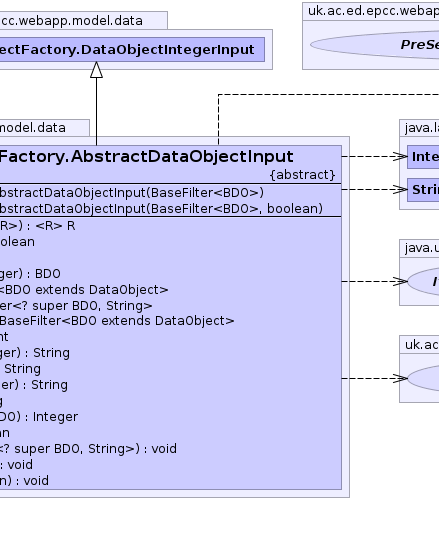Click the DataObjectIntegerInput class node
Image resolution: width=439 pixels, height=534 pixels.
[x=132, y=50]
